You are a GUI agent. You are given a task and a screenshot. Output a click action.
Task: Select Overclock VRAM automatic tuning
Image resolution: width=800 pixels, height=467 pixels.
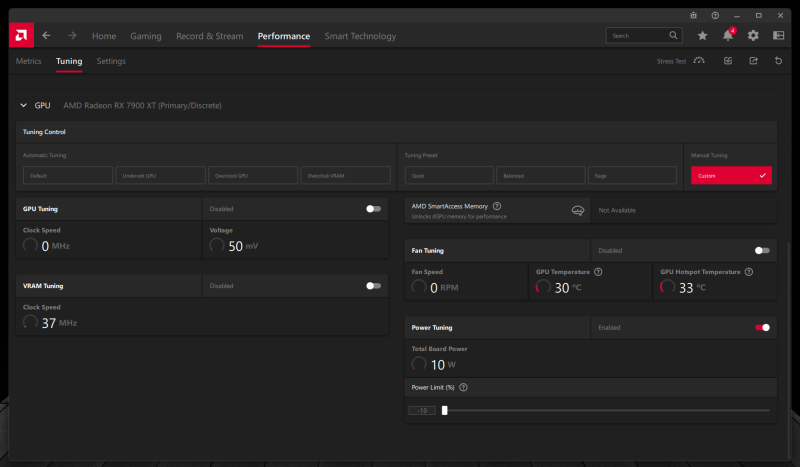[x=345, y=175]
